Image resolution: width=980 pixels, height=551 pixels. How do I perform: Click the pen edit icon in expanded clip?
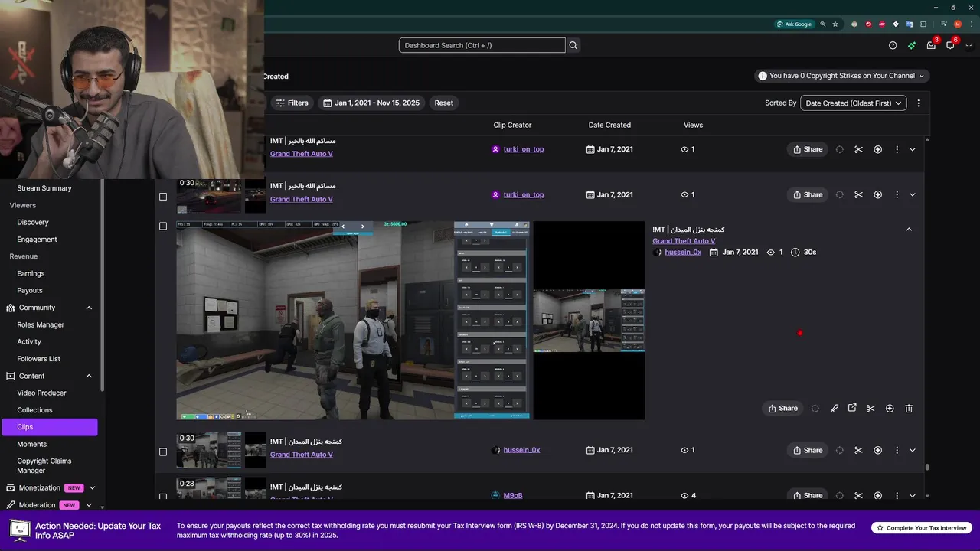click(835, 409)
